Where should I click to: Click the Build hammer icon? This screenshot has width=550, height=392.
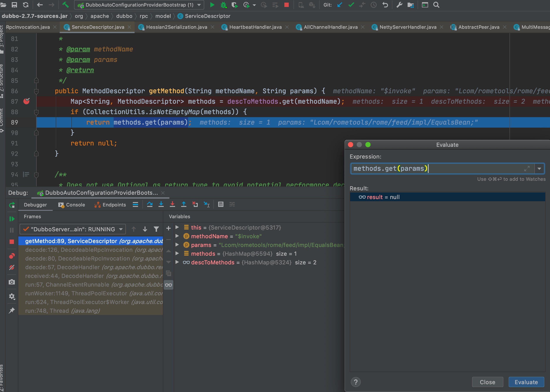tap(65, 5)
